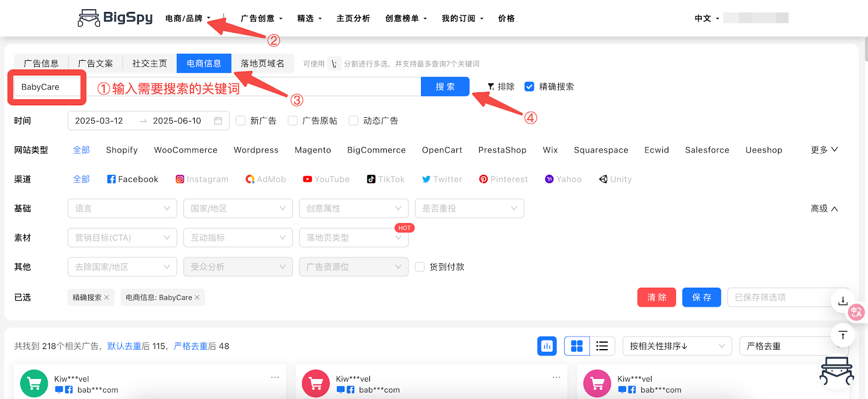Enable the 动态广告 checkbox
868x399 pixels.
click(x=354, y=121)
